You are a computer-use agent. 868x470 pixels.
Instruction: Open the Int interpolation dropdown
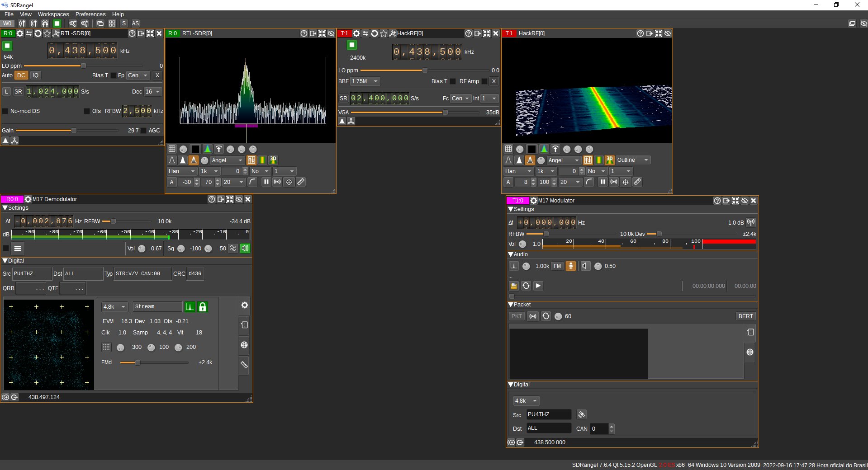[489, 99]
